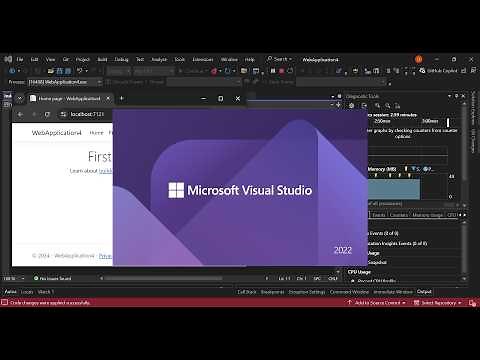This screenshot has height=360, width=480.
Task: Open the Exception Settings tab
Action: pos(307,292)
